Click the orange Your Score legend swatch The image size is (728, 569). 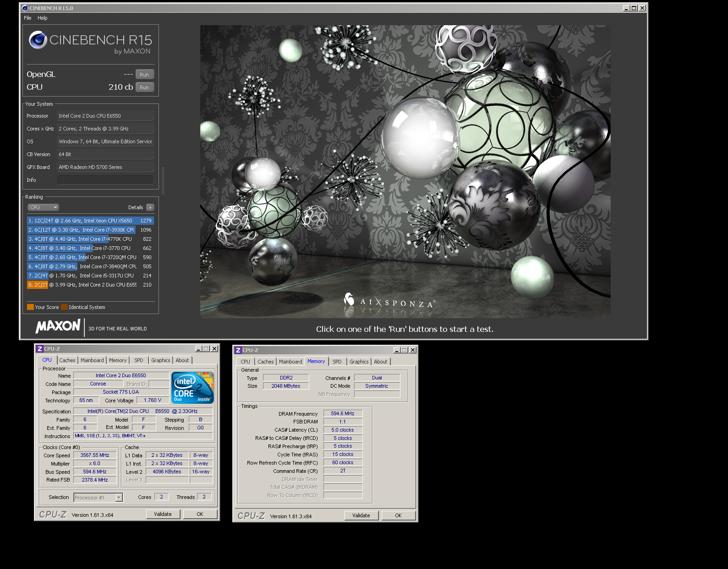pos(30,307)
